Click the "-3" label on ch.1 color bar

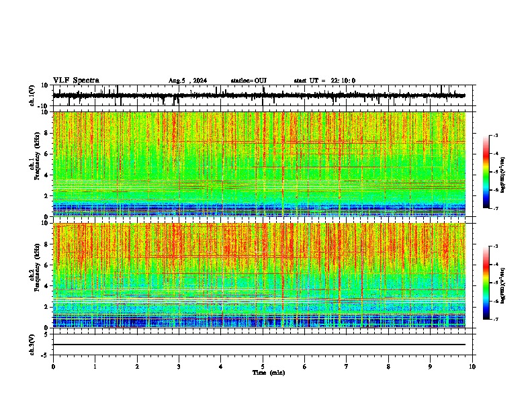pyautogui.click(x=495, y=135)
